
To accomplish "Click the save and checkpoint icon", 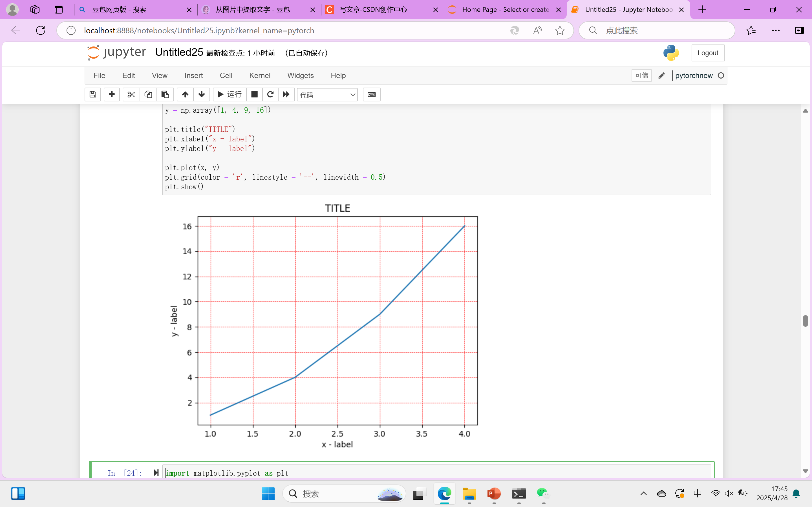I will pos(92,95).
